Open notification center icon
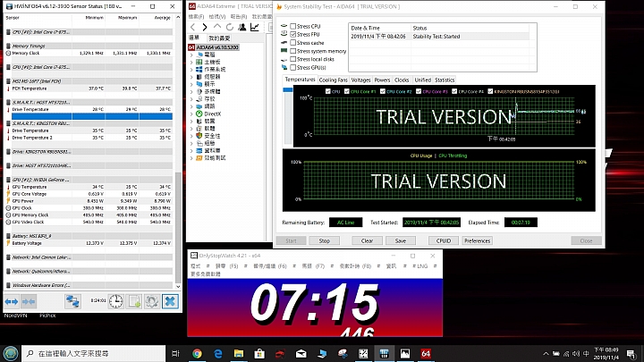644x362 pixels. point(631,353)
